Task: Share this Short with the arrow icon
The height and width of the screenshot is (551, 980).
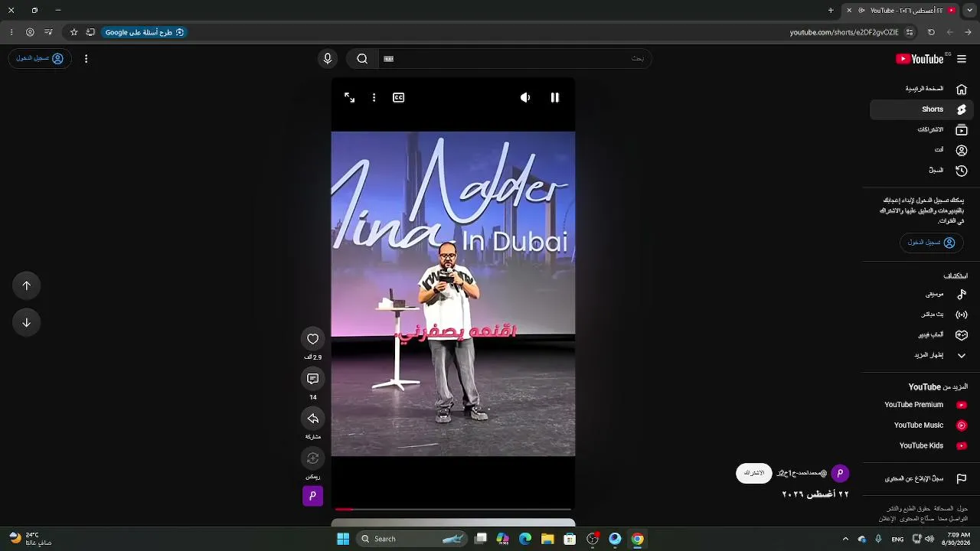Action: [x=313, y=419]
